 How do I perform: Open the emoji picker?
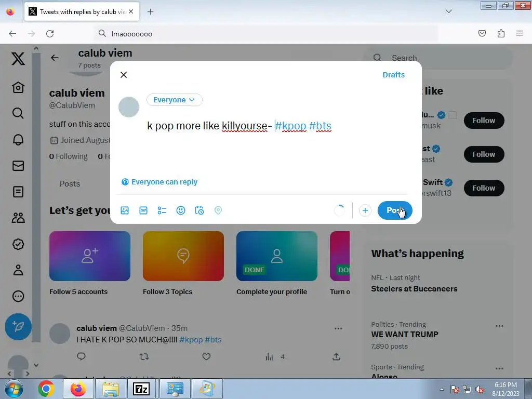pos(181,210)
